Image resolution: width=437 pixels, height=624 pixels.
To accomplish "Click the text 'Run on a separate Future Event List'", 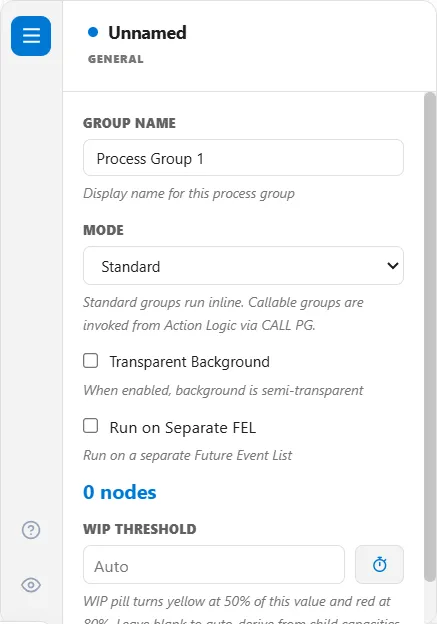I will [x=187, y=455].
